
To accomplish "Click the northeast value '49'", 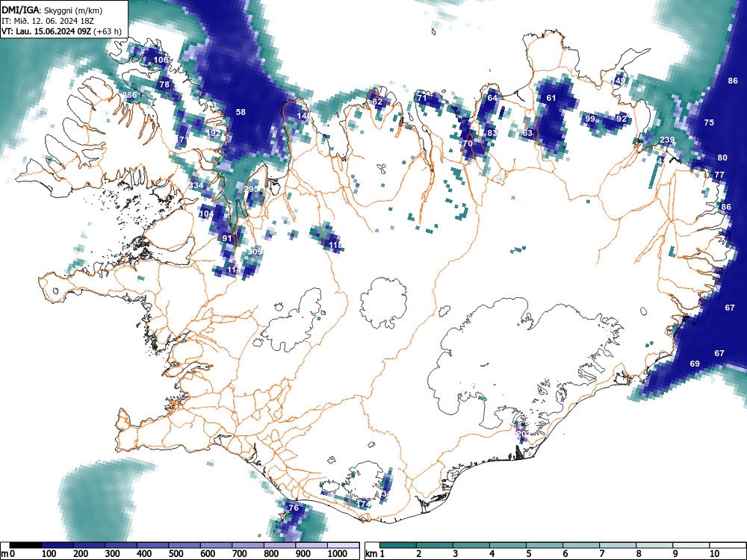I will 620,81.
